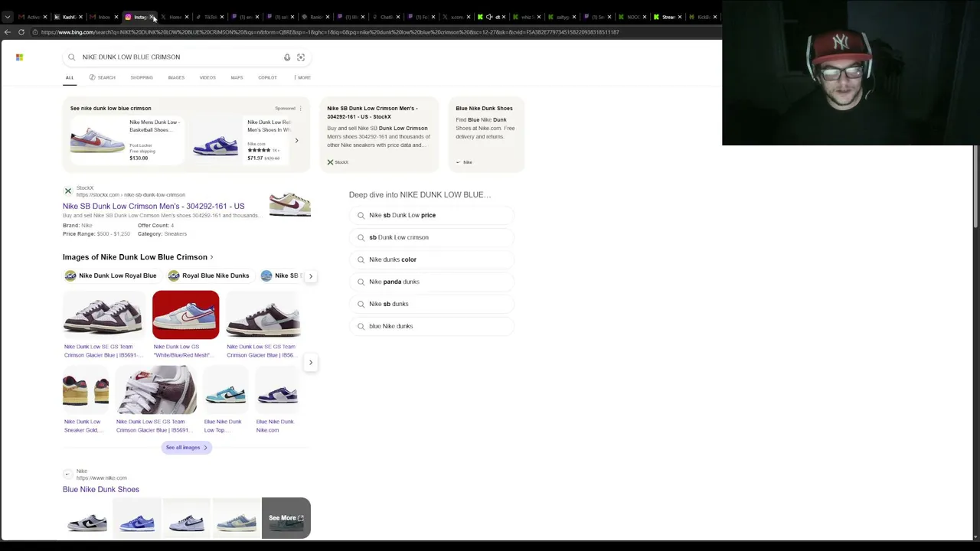The image size is (980, 551).
Task: Search suggestion blue Nike dunks
Action: pos(431,326)
